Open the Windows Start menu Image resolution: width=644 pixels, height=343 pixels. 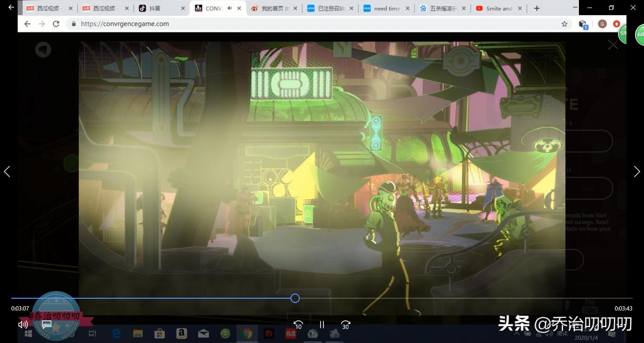[28, 334]
